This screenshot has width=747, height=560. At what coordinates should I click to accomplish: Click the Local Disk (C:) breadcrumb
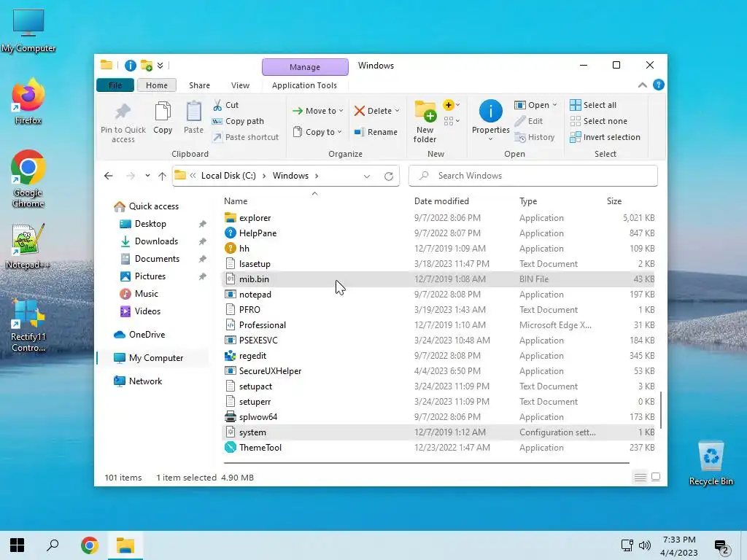coord(228,176)
